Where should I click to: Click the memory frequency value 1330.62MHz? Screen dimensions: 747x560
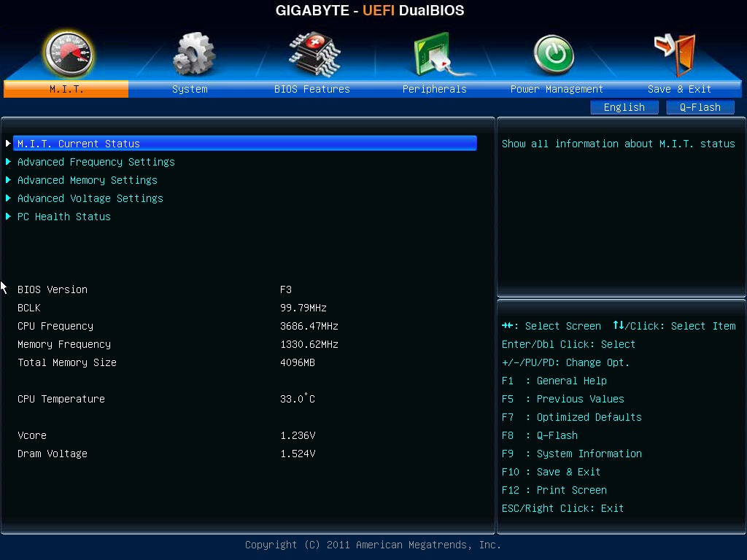click(x=309, y=344)
